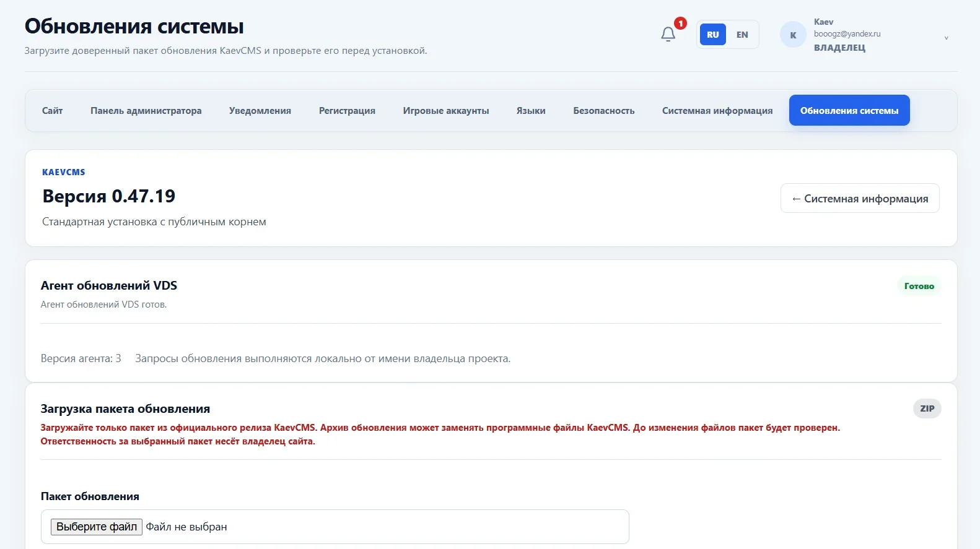
Task: Open the Безопасность tab
Action: [604, 110]
